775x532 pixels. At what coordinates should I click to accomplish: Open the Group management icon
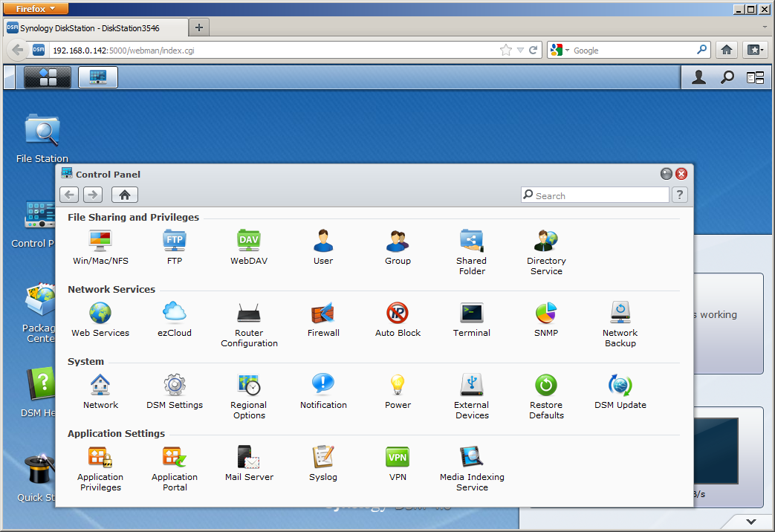click(398, 247)
